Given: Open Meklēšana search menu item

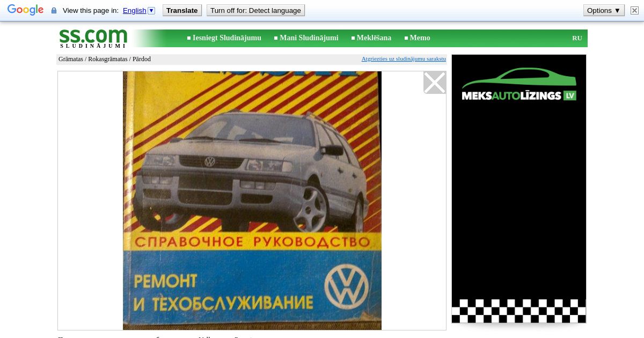Looking at the screenshot, I should 371,38.
